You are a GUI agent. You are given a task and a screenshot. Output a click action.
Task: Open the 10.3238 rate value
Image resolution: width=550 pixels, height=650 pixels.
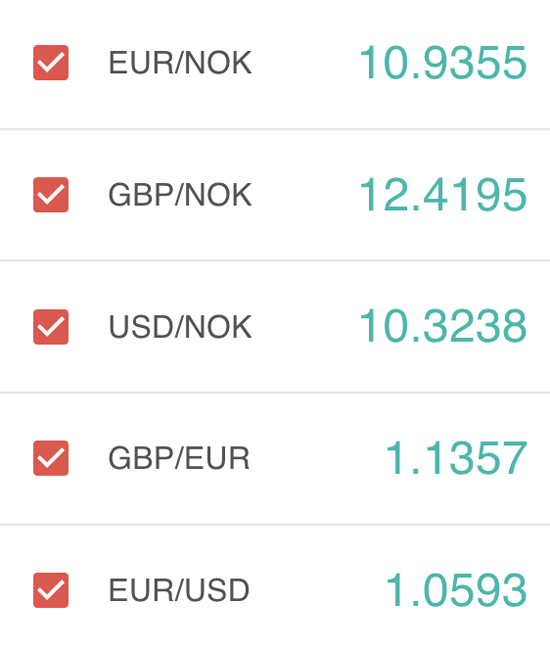(443, 326)
